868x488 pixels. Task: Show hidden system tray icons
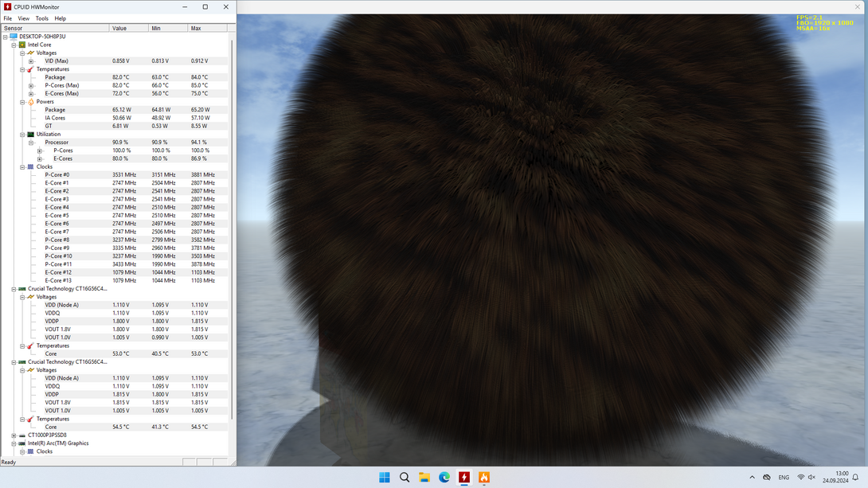click(x=752, y=478)
